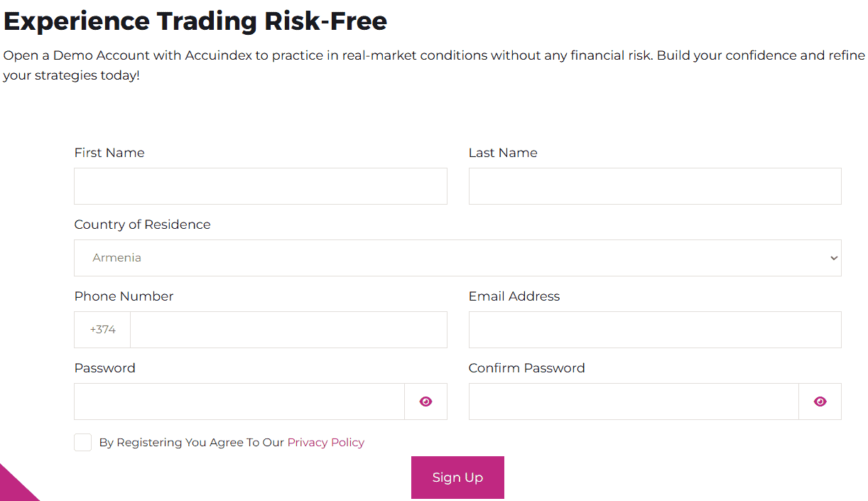Click inside the First Name field

pos(260,185)
